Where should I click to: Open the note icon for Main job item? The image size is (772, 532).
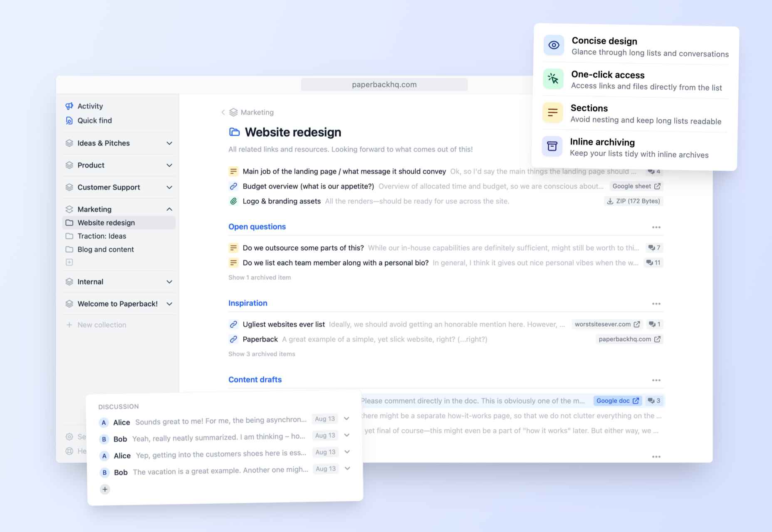click(x=233, y=171)
